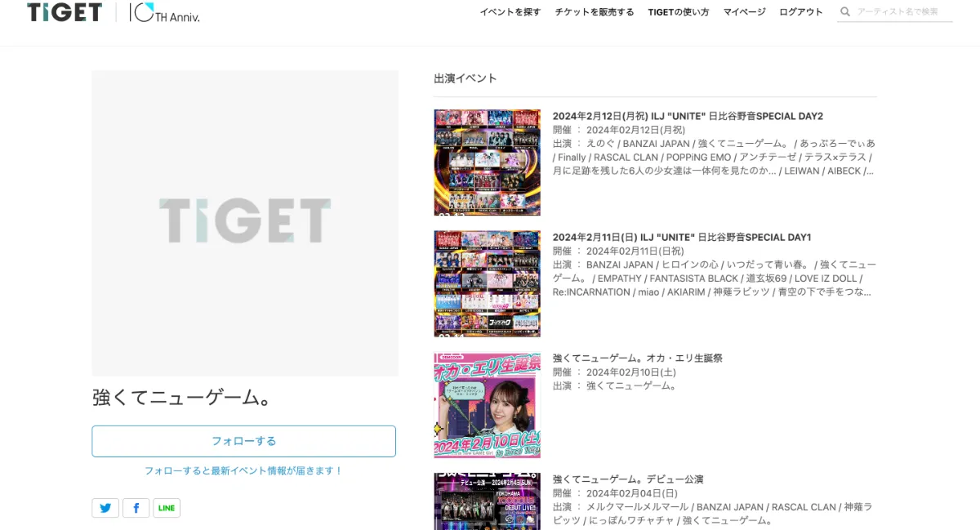
Task: Share artist page on Twitter
Action: point(105,508)
